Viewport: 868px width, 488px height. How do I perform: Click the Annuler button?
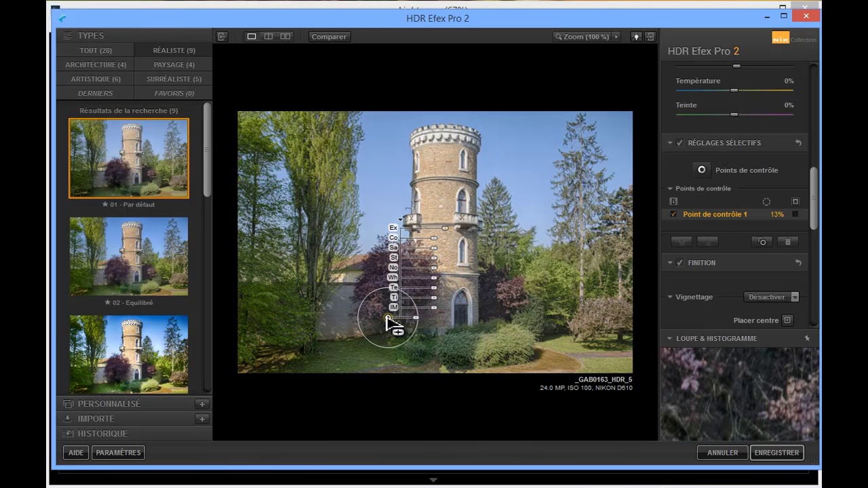[722, 453]
